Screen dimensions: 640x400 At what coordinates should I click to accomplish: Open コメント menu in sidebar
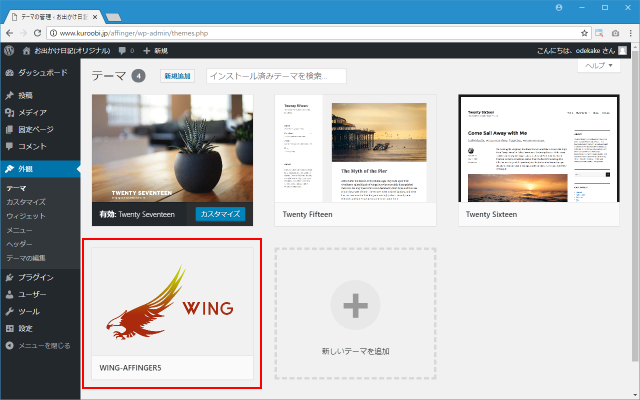(x=40, y=146)
